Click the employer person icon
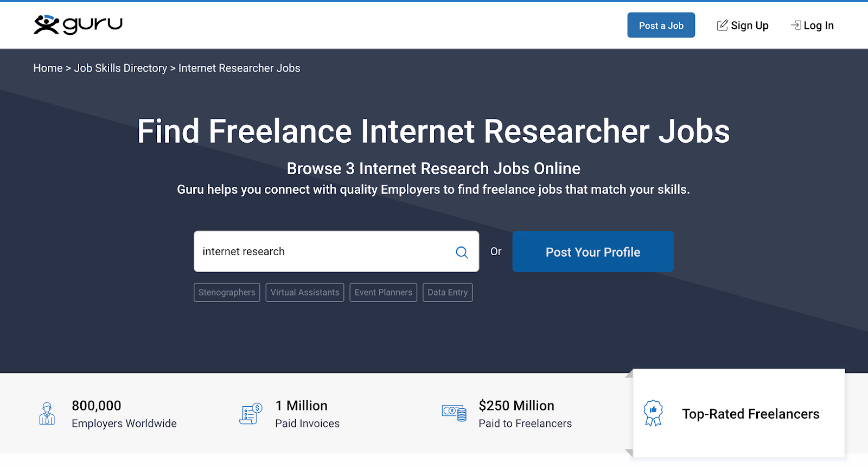Image resolution: width=868 pixels, height=467 pixels. coord(47,414)
